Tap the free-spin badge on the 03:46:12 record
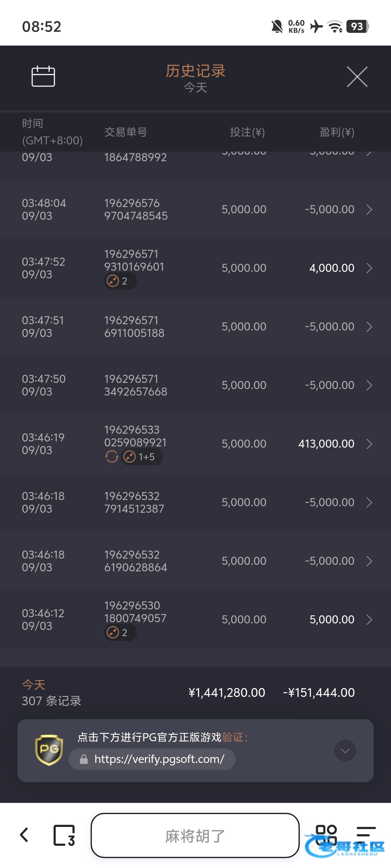Image resolution: width=391 pixels, height=868 pixels. click(120, 632)
